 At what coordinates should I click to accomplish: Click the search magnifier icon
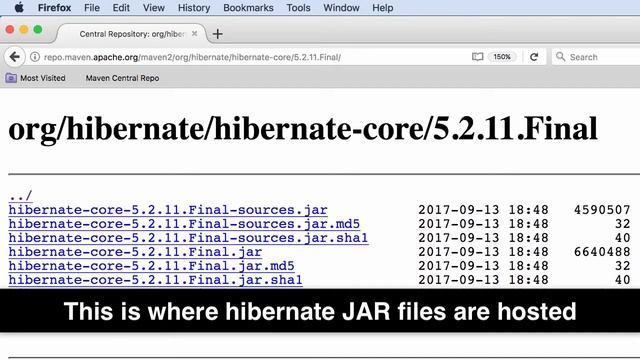click(560, 57)
